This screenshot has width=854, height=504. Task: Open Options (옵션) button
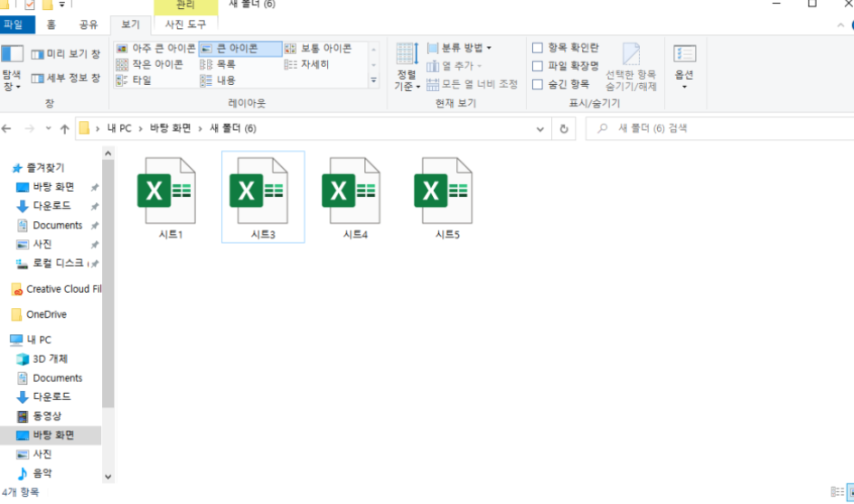click(x=685, y=67)
